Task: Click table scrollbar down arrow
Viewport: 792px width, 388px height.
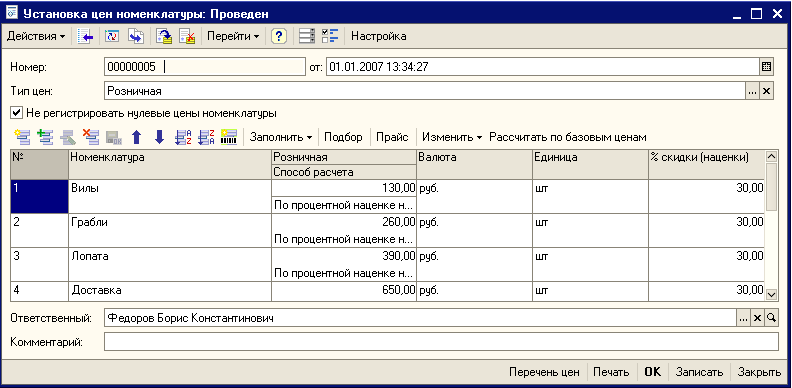Action: (771, 294)
